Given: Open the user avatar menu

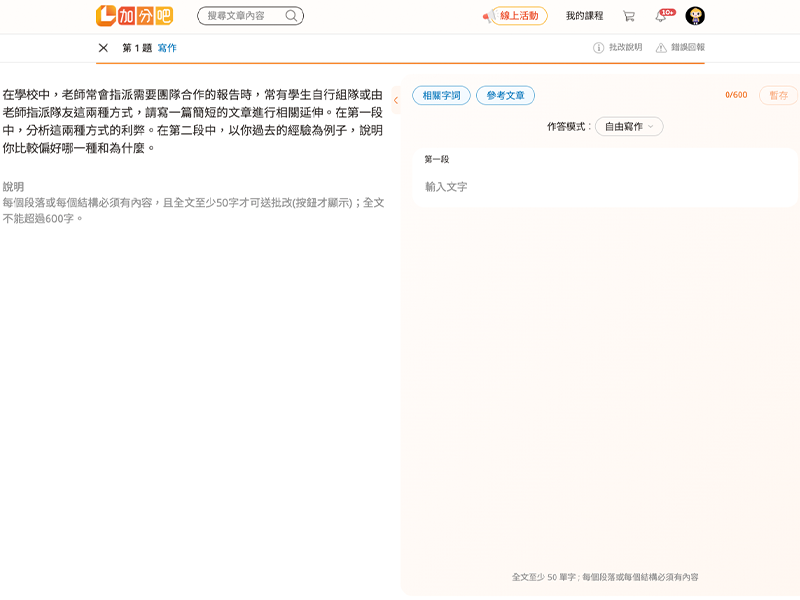Looking at the screenshot, I should (x=695, y=16).
